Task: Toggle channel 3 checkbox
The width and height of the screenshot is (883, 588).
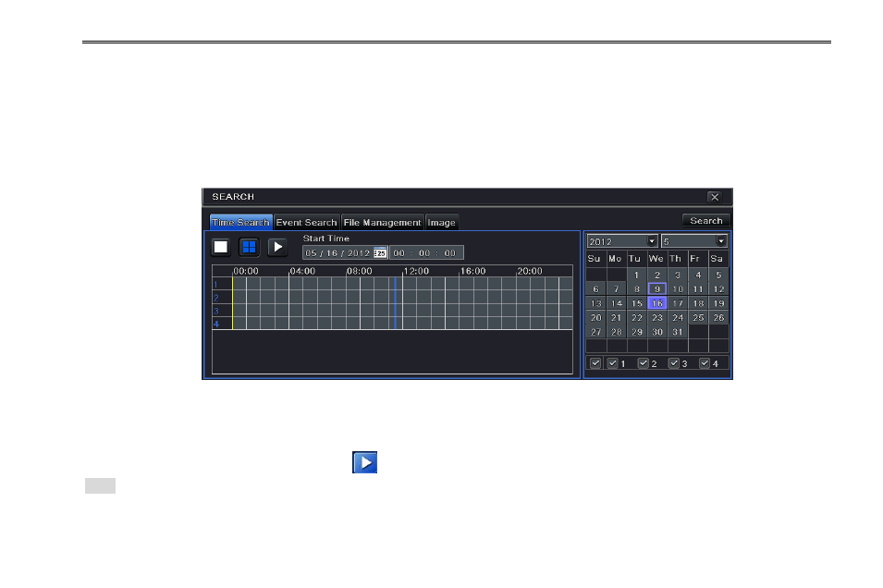Action: coord(673,363)
